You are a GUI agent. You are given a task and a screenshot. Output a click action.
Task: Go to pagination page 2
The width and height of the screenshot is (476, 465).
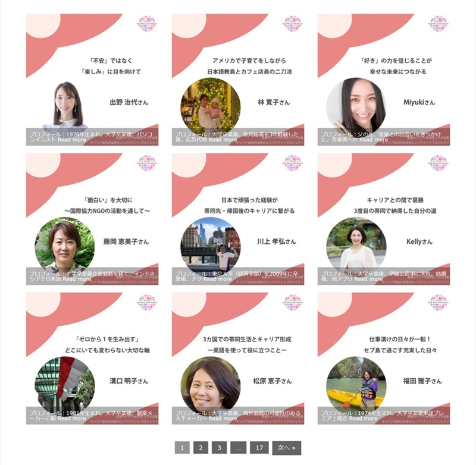[x=201, y=448]
